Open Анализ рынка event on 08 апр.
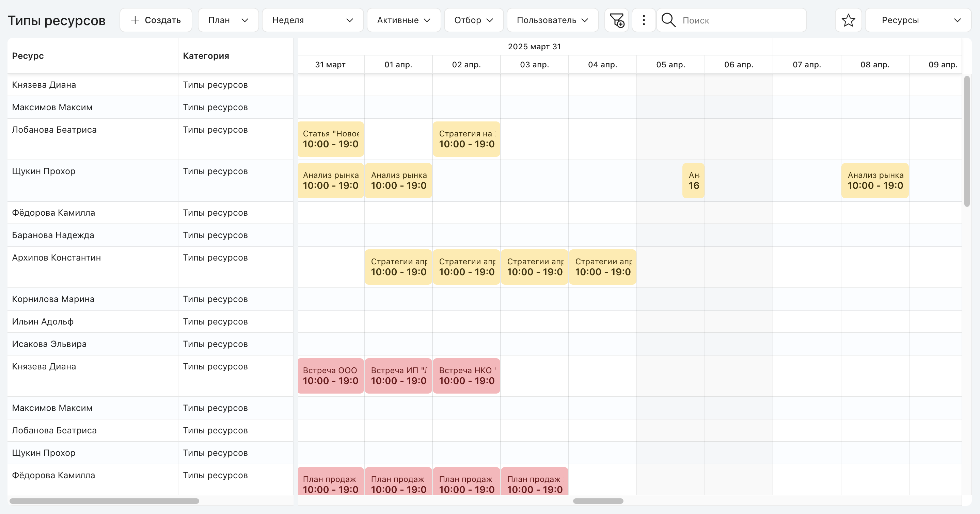980x514 pixels. [875, 181]
